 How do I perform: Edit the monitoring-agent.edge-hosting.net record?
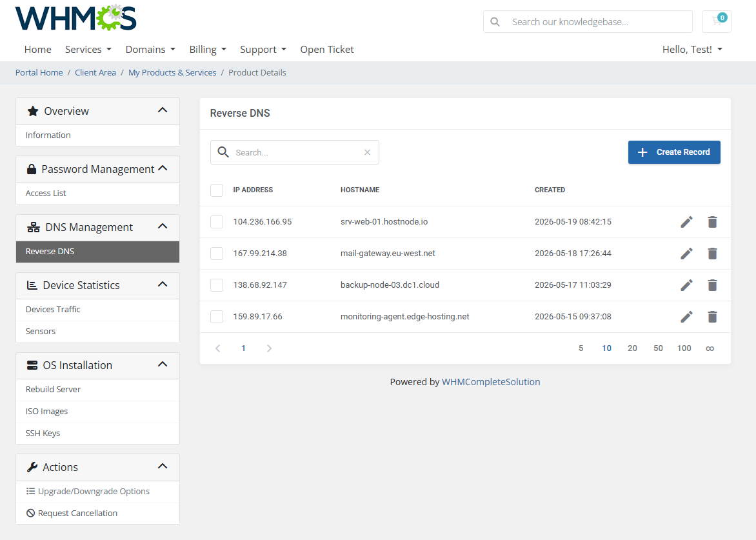coord(686,317)
